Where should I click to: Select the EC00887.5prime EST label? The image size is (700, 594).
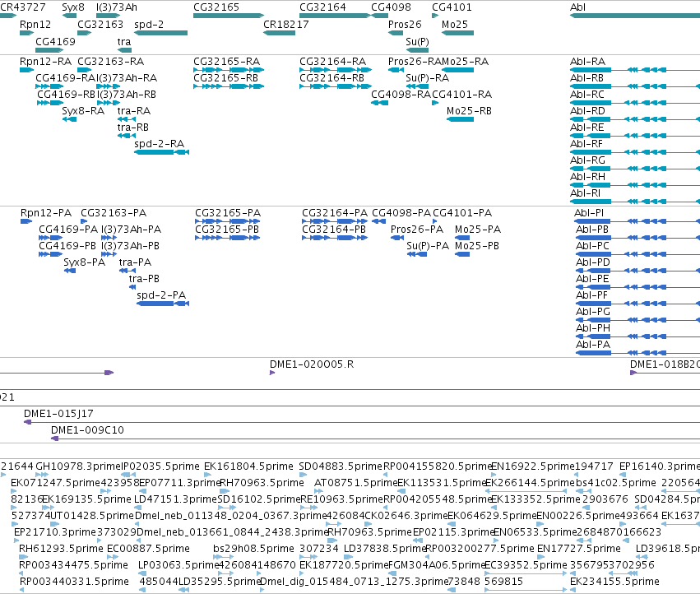coord(148,549)
